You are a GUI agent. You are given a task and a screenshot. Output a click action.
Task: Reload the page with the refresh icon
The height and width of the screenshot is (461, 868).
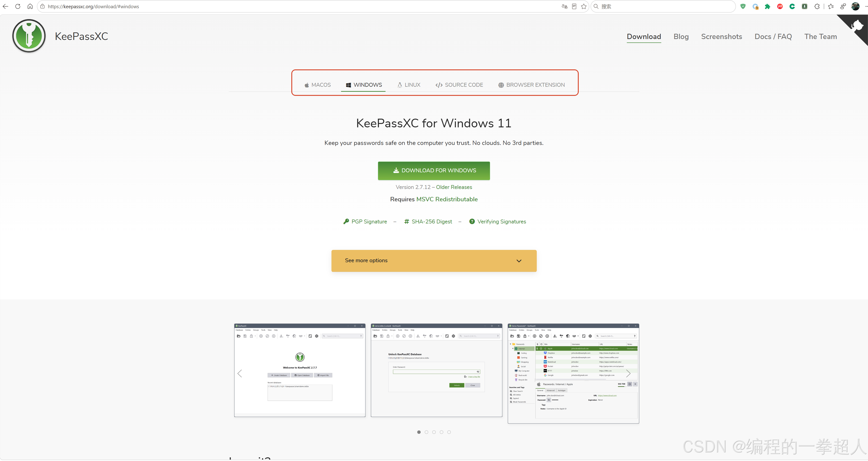[18, 6]
